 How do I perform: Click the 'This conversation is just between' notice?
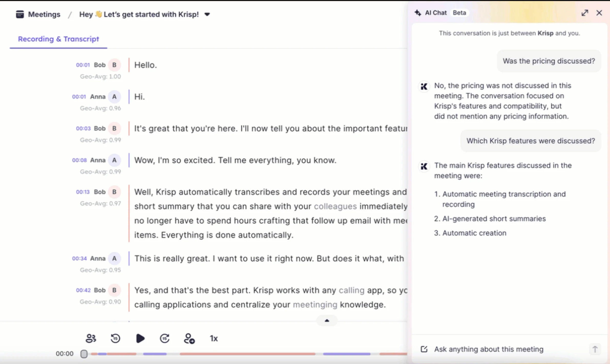[x=509, y=33]
